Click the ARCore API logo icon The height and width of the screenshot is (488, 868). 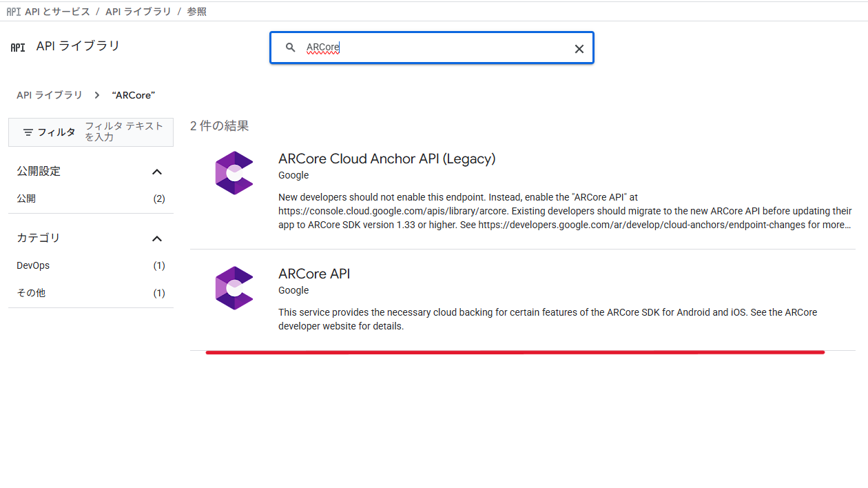[234, 288]
